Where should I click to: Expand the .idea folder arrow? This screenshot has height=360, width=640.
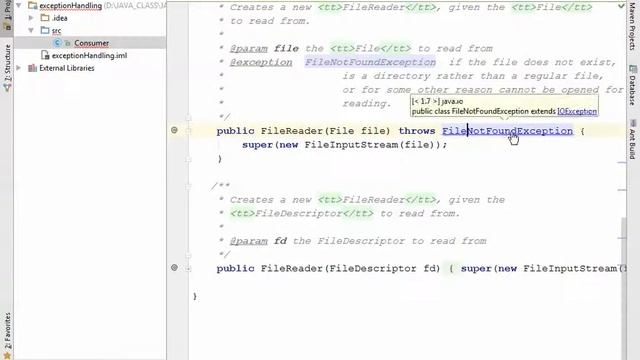(31, 18)
